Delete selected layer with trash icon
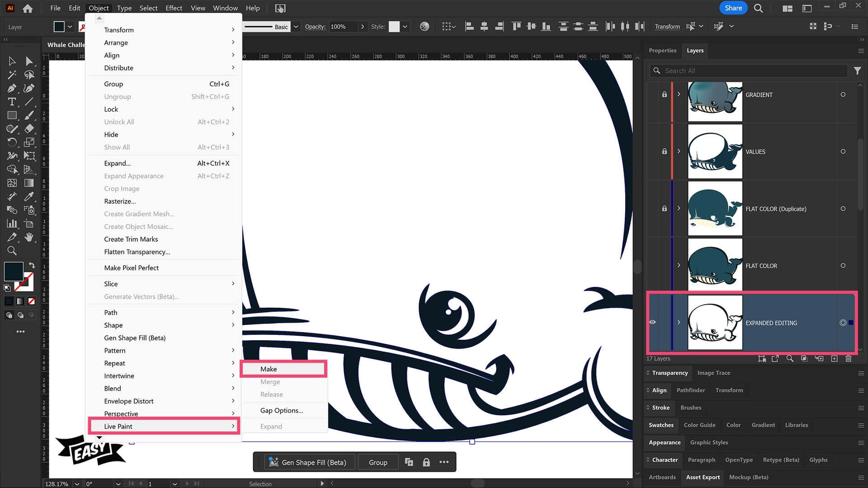 (849, 359)
